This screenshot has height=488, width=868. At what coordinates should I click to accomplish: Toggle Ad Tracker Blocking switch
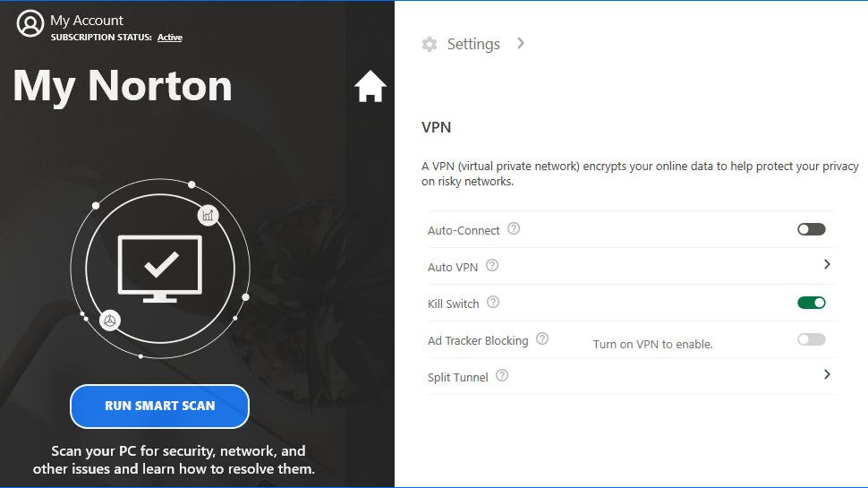[x=811, y=339]
